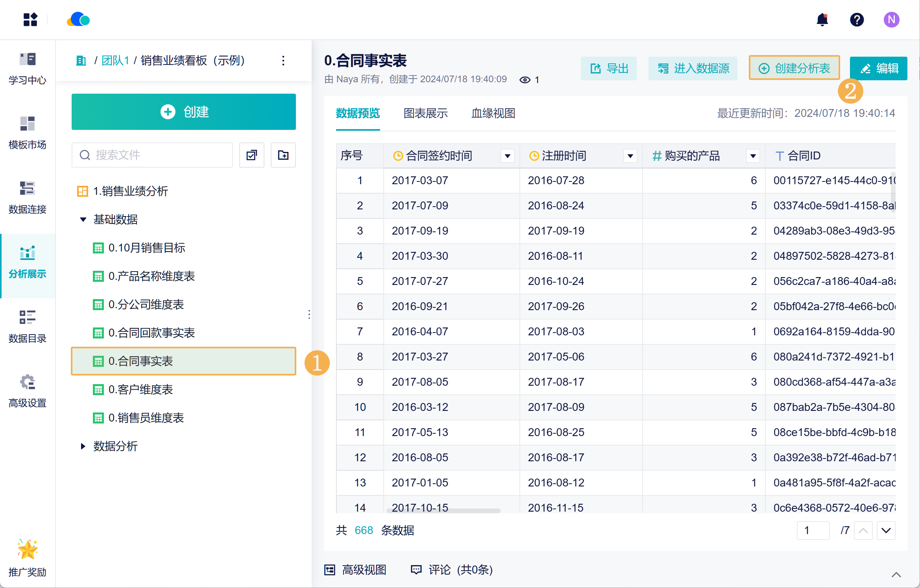Viewport: 920px width, 588px height.
Task: Click the eye view count icon
Action: pos(525,80)
